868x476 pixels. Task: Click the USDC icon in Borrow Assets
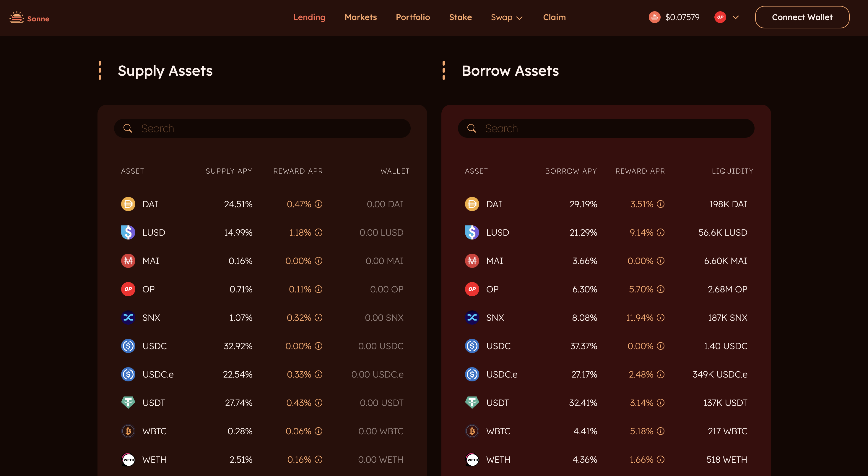point(472,346)
